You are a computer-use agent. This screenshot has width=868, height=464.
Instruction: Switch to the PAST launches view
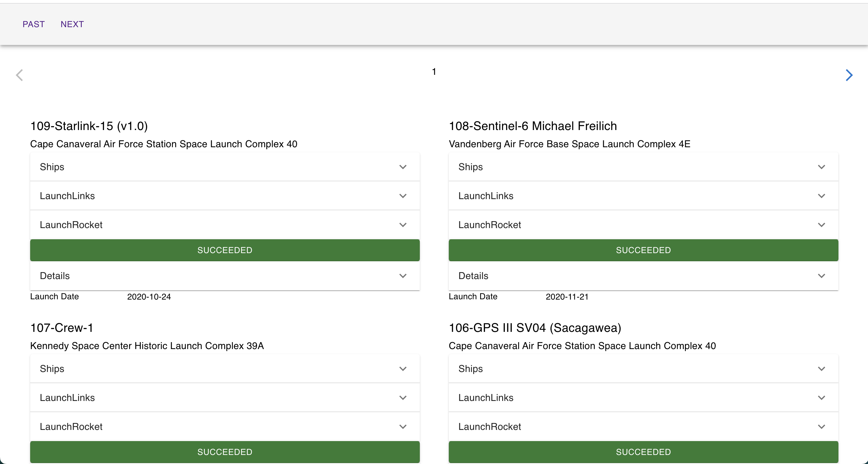[x=33, y=24]
